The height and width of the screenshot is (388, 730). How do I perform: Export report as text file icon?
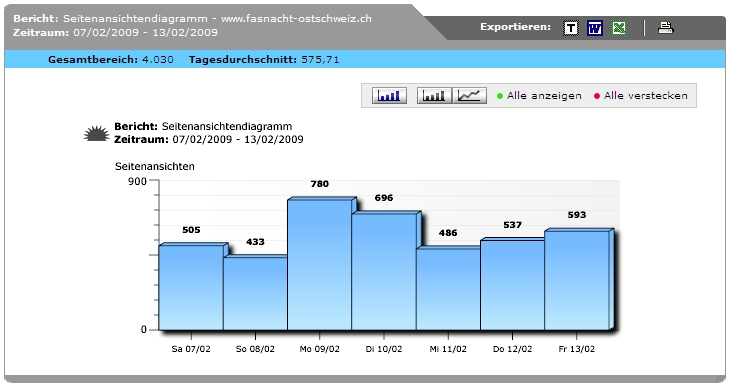(571, 28)
